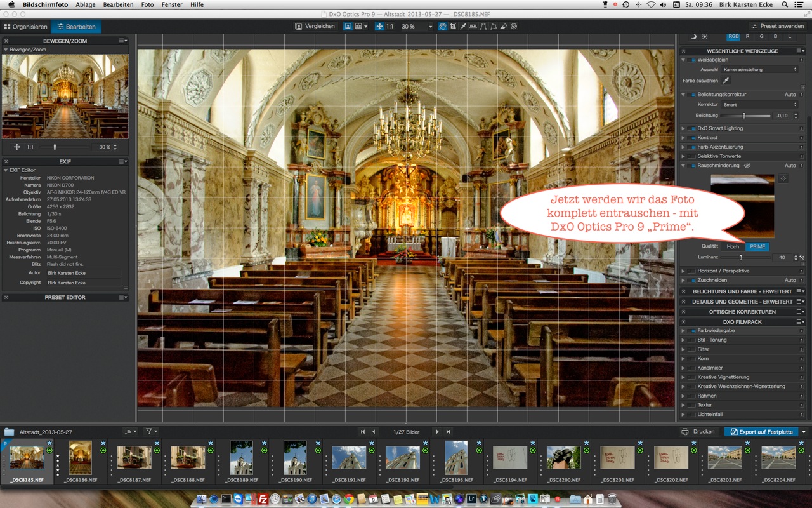Show side-by-side image view mode
The image size is (812, 508).
(359, 27)
